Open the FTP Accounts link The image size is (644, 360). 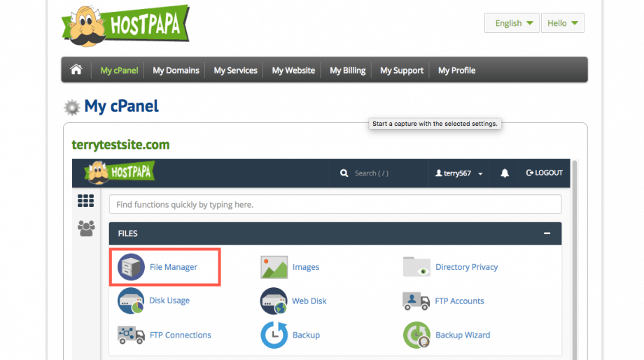(459, 301)
